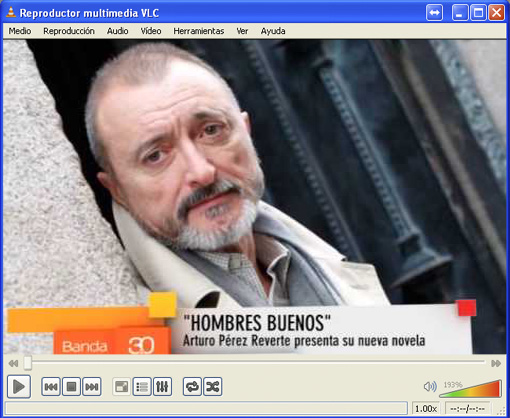Skip to the next media track
The width and height of the screenshot is (510, 418).
coord(92,387)
